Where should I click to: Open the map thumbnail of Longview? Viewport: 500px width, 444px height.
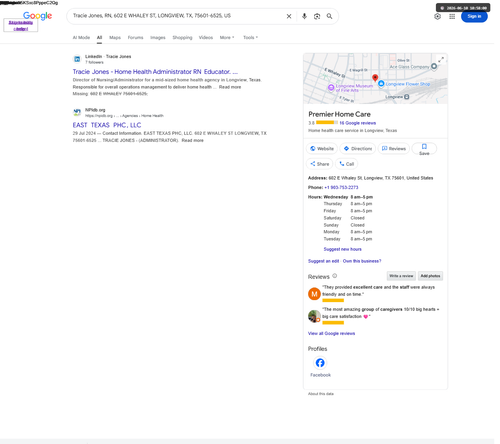(x=375, y=79)
